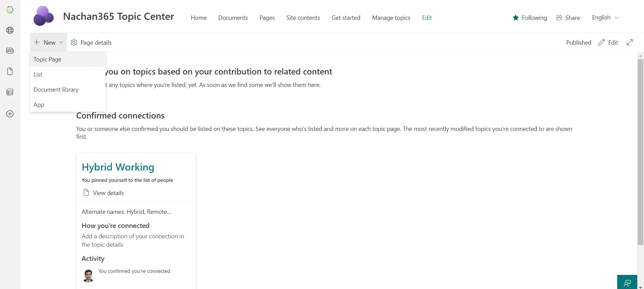Collapse the New dropdown menu
This screenshot has width=644, height=289.
point(49,42)
